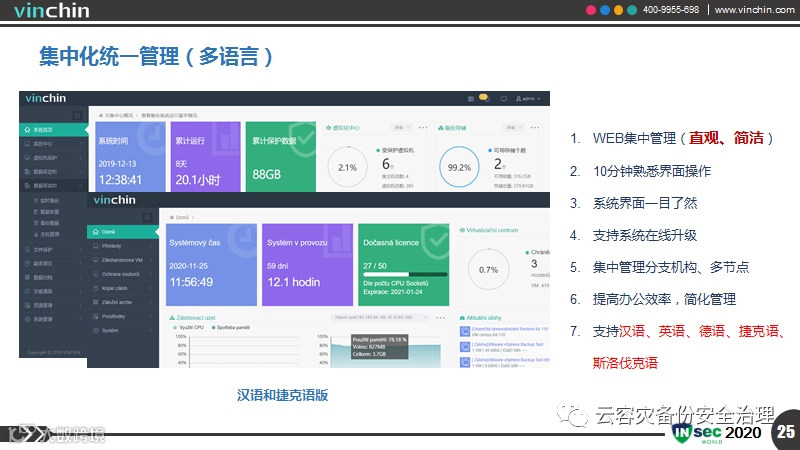Click the icon beside Instant Restore task
Screen dimensions: 800x450
(x=465, y=332)
